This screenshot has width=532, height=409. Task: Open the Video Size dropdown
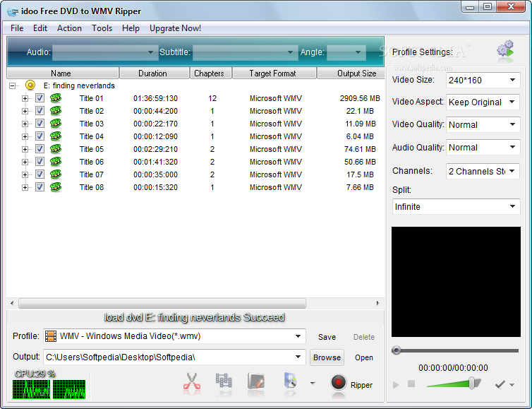click(483, 80)
